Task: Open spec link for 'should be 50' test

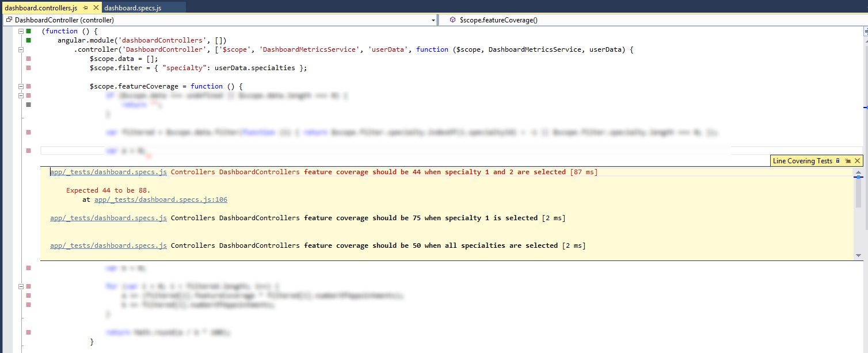Action: (108, 245)
